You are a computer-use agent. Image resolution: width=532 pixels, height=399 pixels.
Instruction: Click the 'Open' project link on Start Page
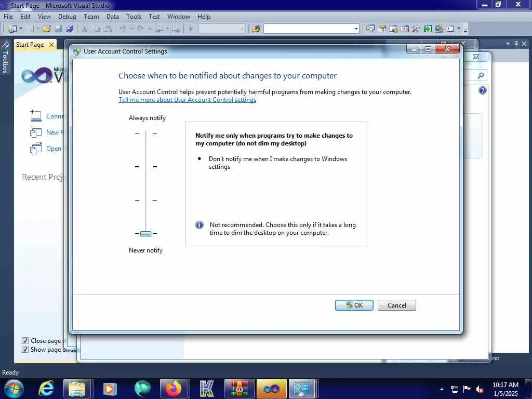click(x=54, y=149)
